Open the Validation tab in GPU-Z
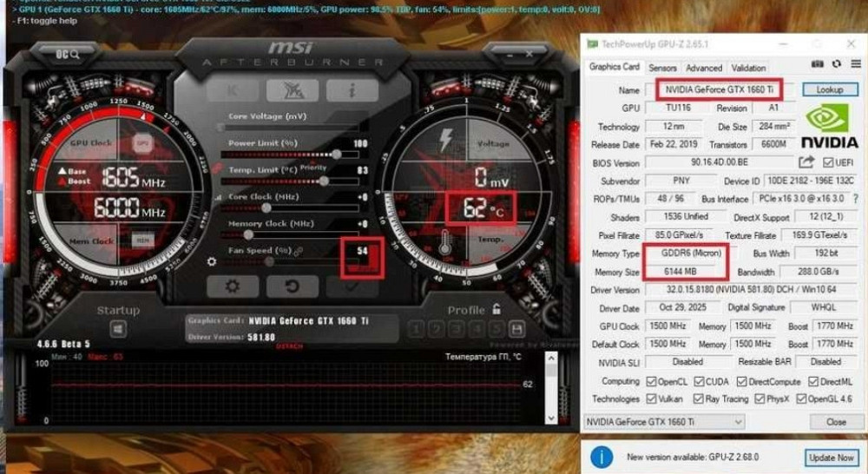Screen dimensions: 868x474 tap(748, 68)
